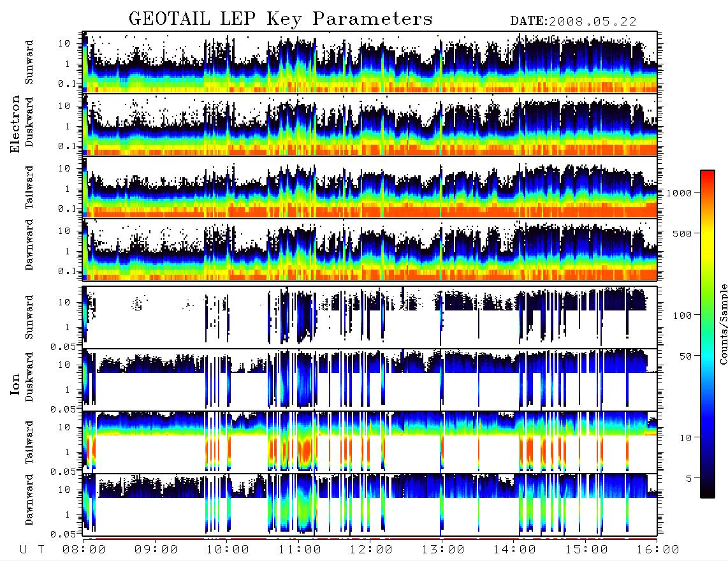The width and height of the screenshot is (728, 561).
Task: Click the 11:00 time tick label
Action: (300, 550)
